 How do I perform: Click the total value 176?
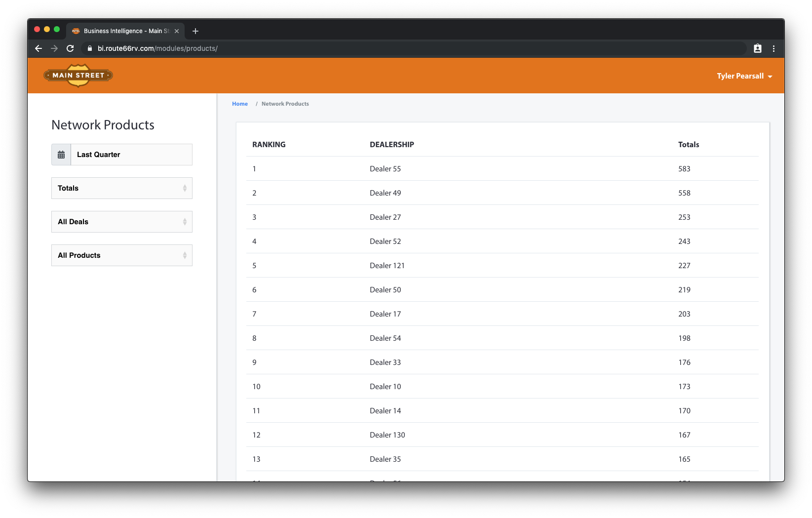[x=684, y=362]
